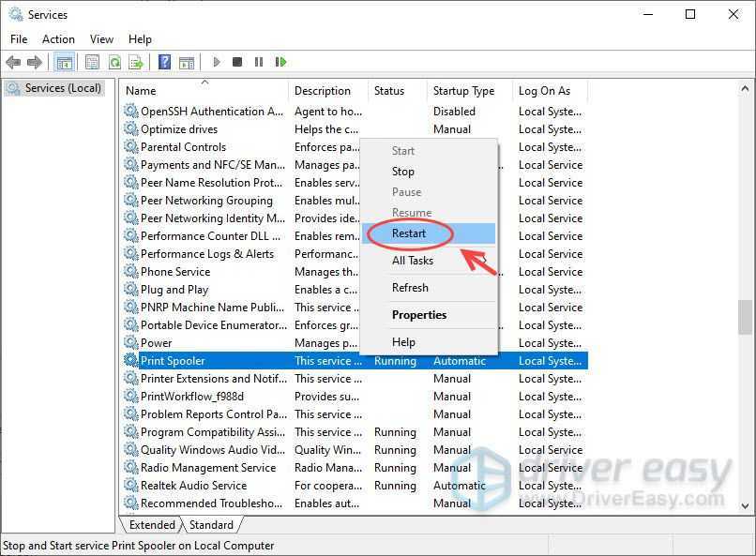
Task: Click the Restart Service toolbar icon
Action: click(x=280, y=62)
